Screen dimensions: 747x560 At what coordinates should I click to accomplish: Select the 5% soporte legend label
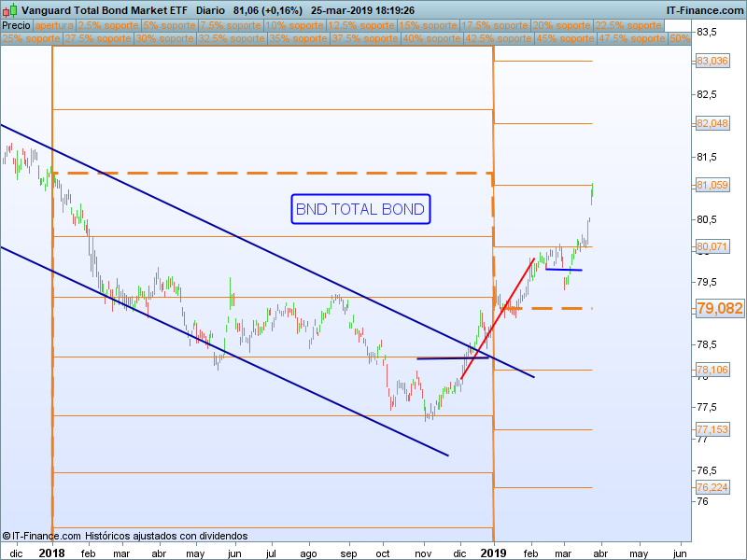point(169,25)
